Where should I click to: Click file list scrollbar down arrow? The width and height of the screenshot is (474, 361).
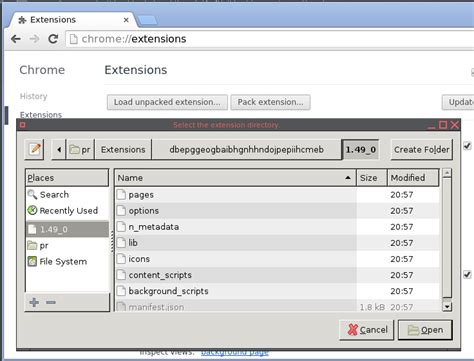pyautogui.click(x=447, y=306)
